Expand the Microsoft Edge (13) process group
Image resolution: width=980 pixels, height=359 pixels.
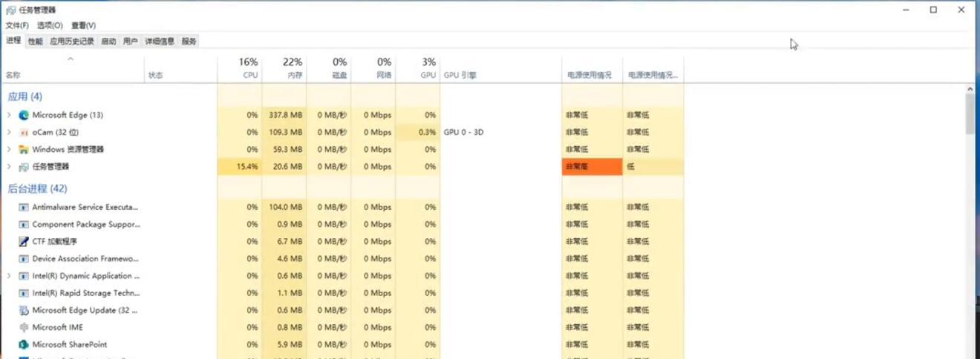(9, 115)
